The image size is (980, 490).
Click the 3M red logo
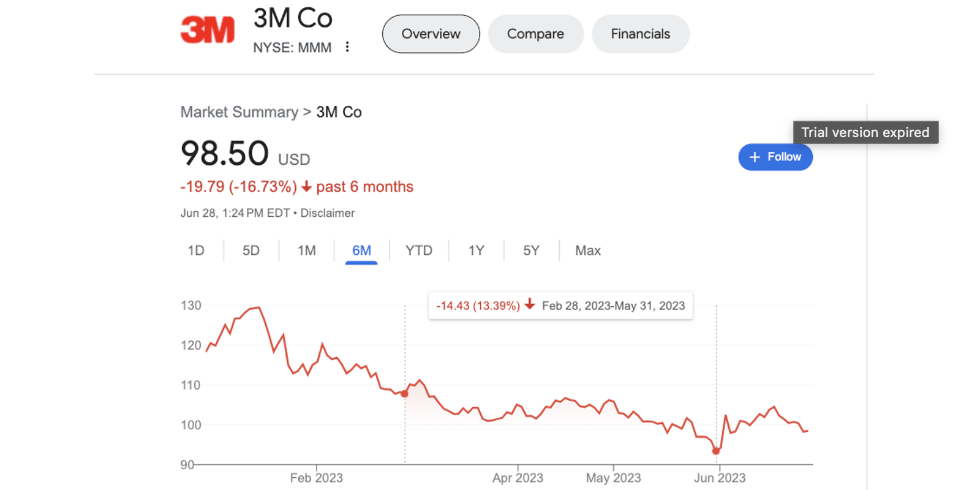tap(208, 30)
